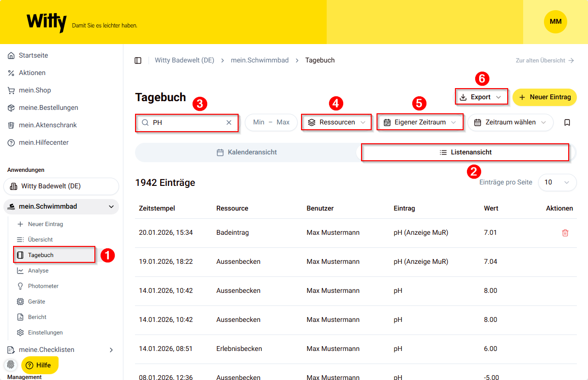Open Photometer in the sidebar
This screenshot has width=588, height=380.
pos(38,286)
